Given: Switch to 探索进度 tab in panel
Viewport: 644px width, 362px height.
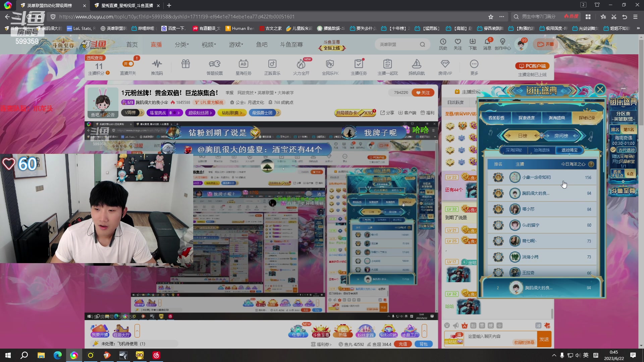Looking at the screenshot, I should tap(526, 118).
